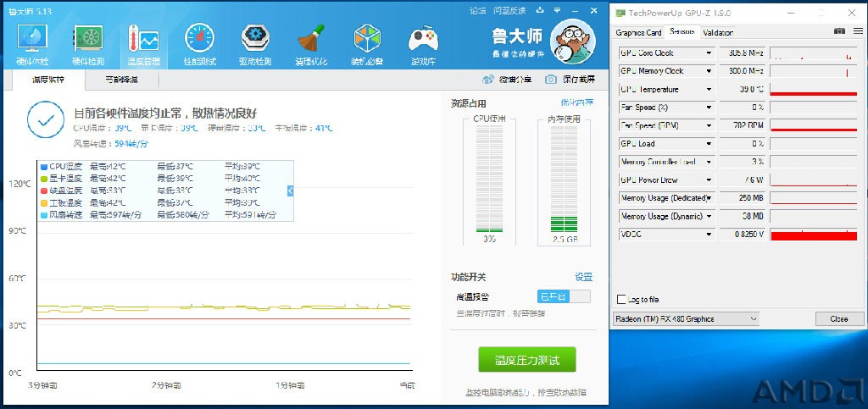The height and width of the screenshot is (409, 868).
Task: Click the CPU使用 usage bar
Action: click(489, 179)
